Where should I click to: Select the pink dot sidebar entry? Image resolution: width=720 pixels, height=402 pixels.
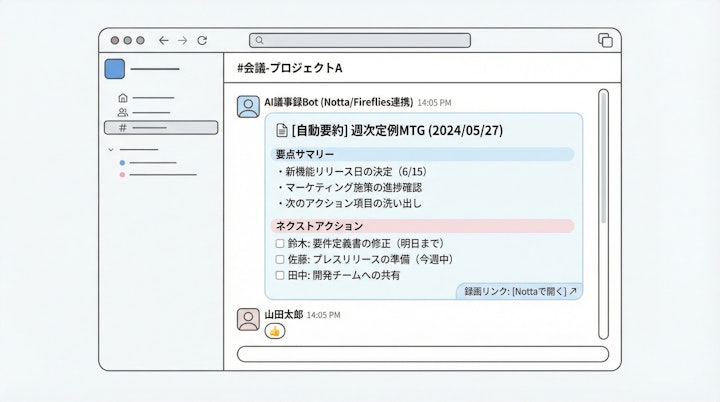click(x=158, y=175)
